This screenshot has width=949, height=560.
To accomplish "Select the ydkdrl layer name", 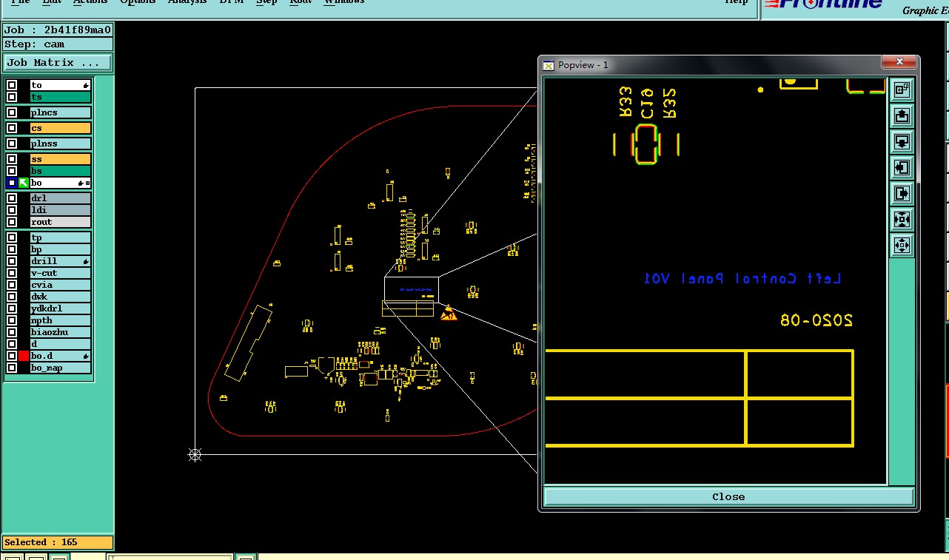I will pyautogui.click(x=60, y=308).
